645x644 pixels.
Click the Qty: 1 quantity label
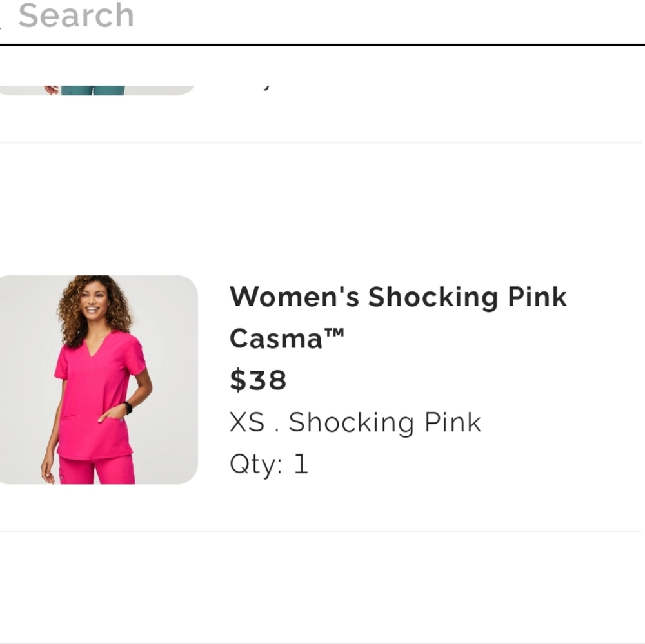coord(268,464)
